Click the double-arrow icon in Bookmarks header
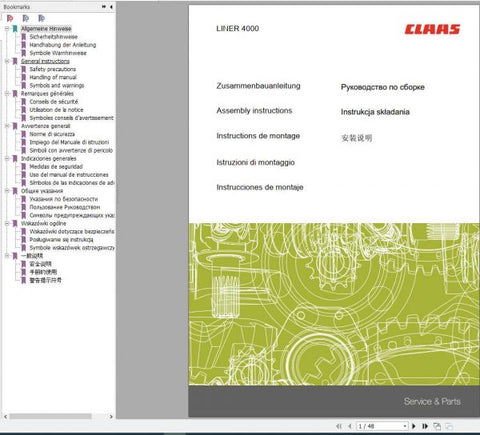The image size is (480, 435). click(104, 6)
